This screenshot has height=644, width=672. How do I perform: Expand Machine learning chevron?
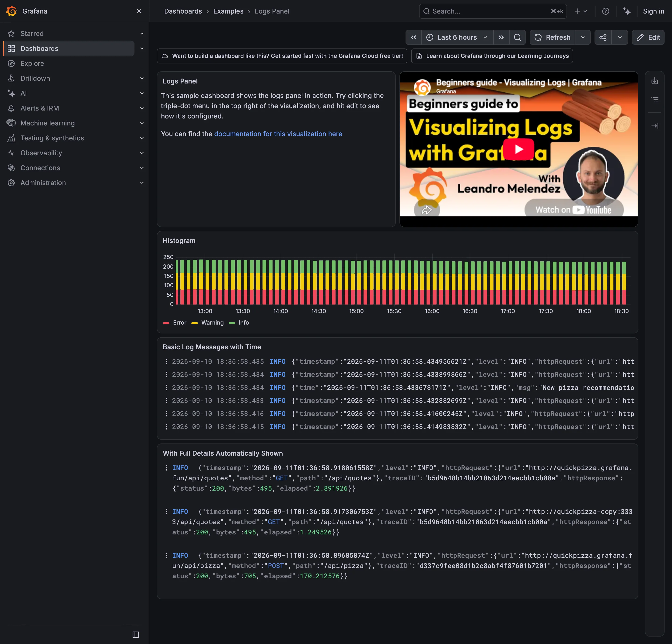(142, 123)
